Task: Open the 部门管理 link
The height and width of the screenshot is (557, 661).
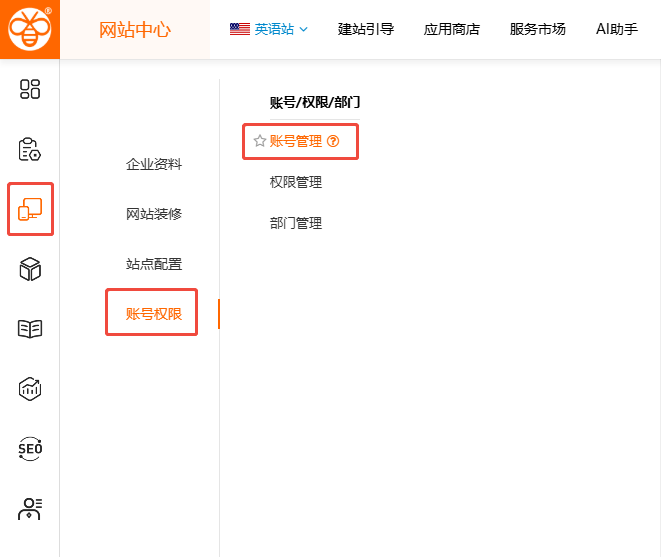Action: click(x=296, y=223)
